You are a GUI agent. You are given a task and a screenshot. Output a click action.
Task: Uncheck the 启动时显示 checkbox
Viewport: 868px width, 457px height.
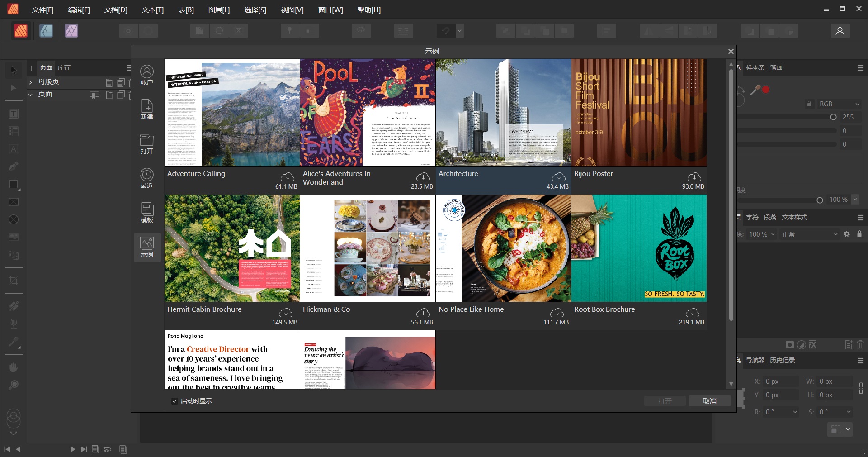click(175, 401)
